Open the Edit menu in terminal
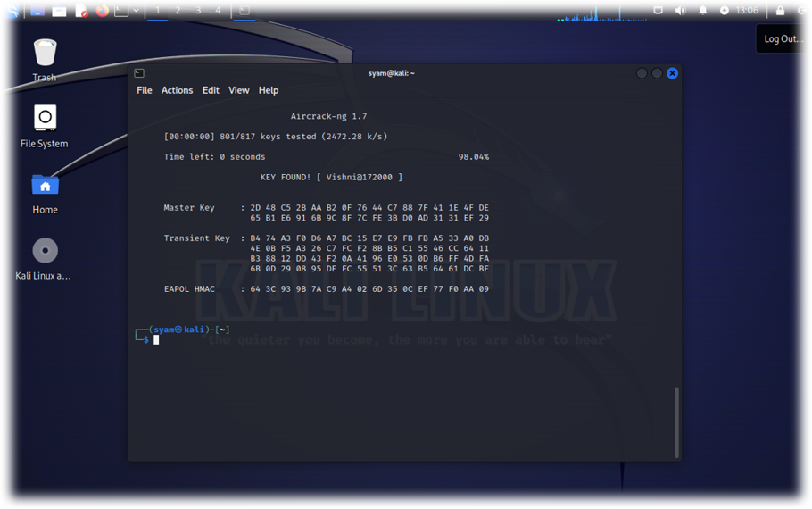The image size is (812, 509). pos(211,90)
